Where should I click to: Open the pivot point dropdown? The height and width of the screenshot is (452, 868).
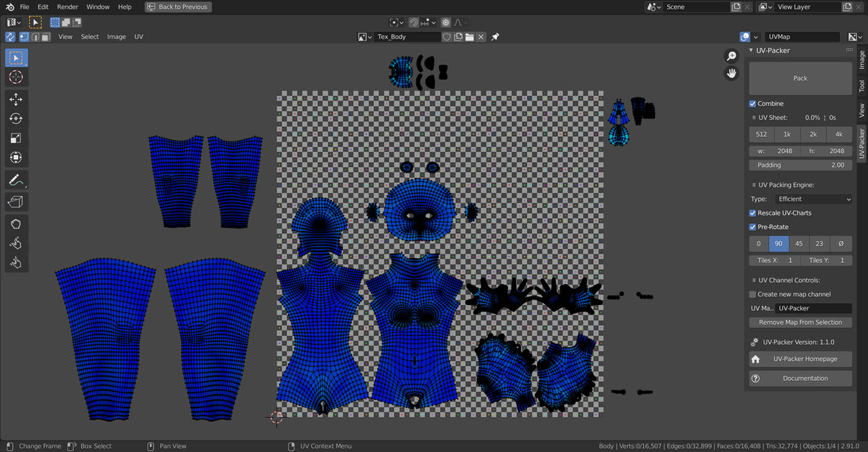pyautogui.click(x=397, y=22)
